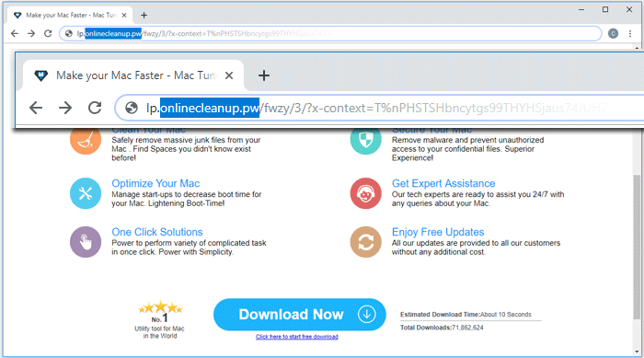Click the blue Optimize Your Mac tools icon
Viewport: 644px width, 358px height.
pos(86,193)
